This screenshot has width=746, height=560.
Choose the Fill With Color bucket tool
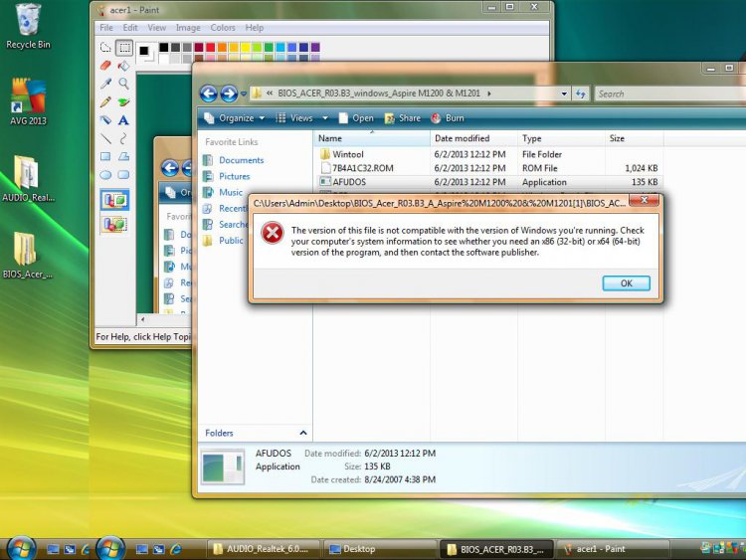coord(124,66)
